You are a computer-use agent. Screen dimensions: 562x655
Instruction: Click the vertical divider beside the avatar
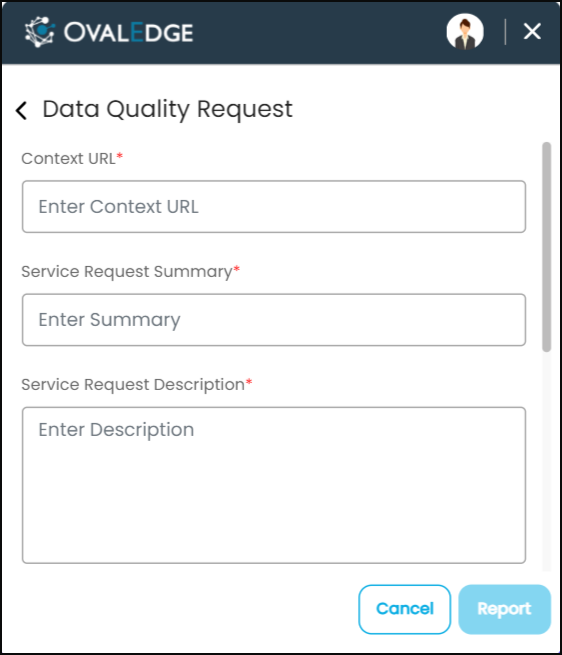coord(506,32)
